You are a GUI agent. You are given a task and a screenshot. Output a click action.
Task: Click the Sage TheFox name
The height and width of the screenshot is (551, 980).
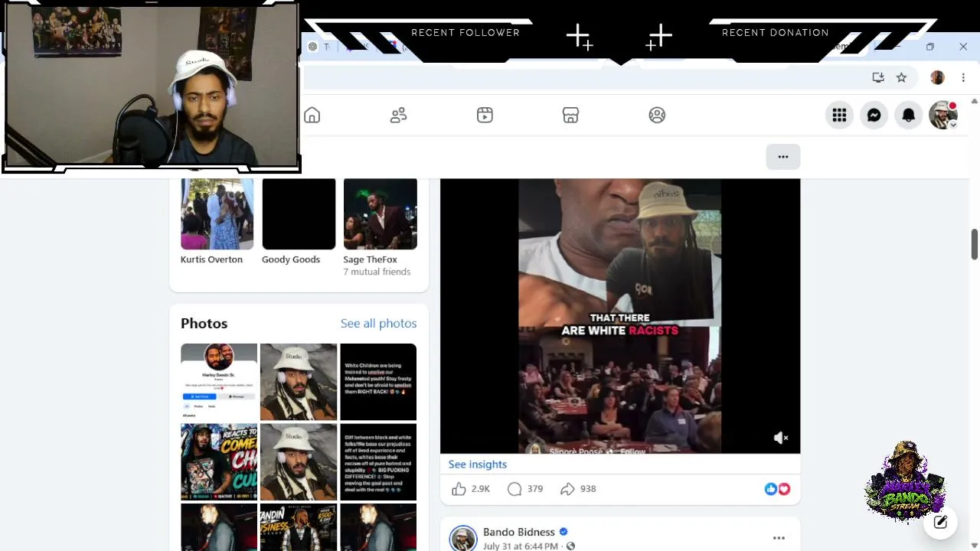tap(370, 259)
